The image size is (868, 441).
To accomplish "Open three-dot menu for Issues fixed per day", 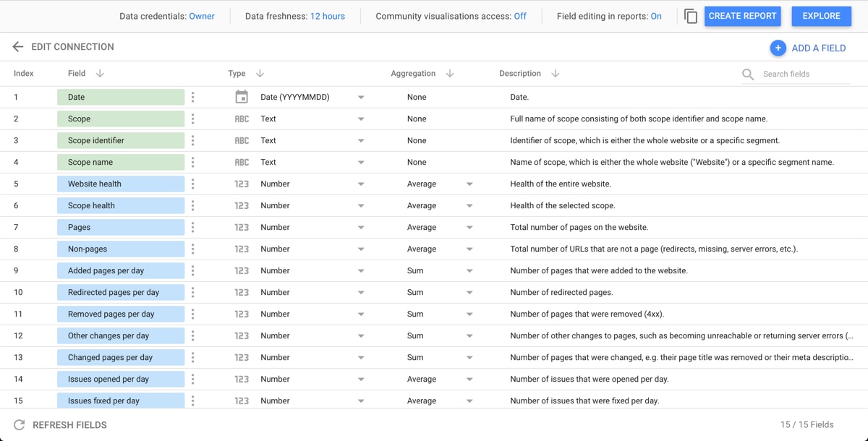I will point(193,400).
